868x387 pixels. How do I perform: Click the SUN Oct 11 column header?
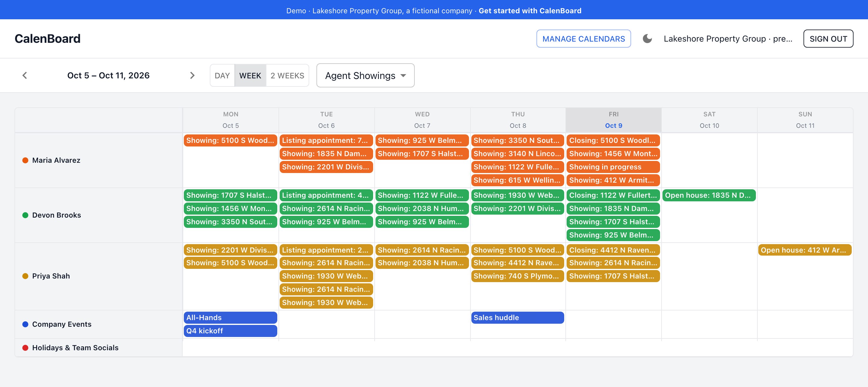[805, 120]
